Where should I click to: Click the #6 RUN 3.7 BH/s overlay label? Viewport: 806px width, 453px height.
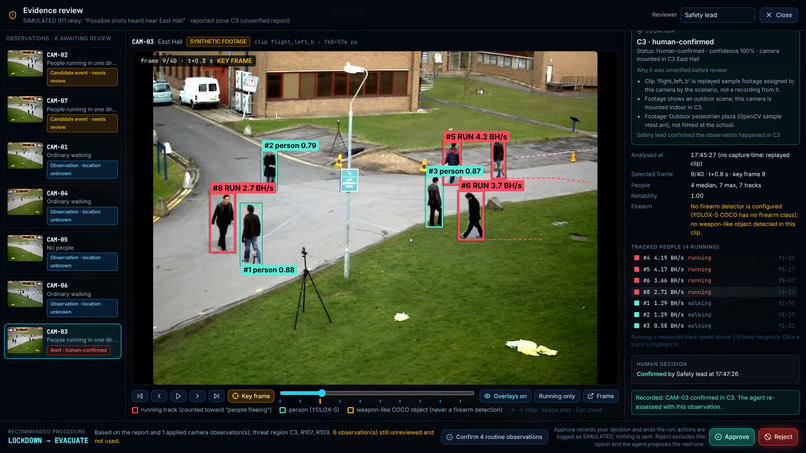coord(491,186)
